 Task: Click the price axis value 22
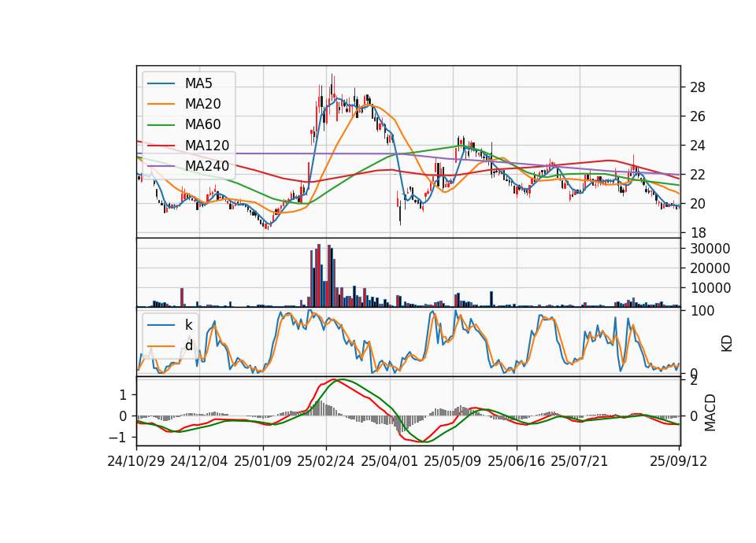(x=698, y=175)
